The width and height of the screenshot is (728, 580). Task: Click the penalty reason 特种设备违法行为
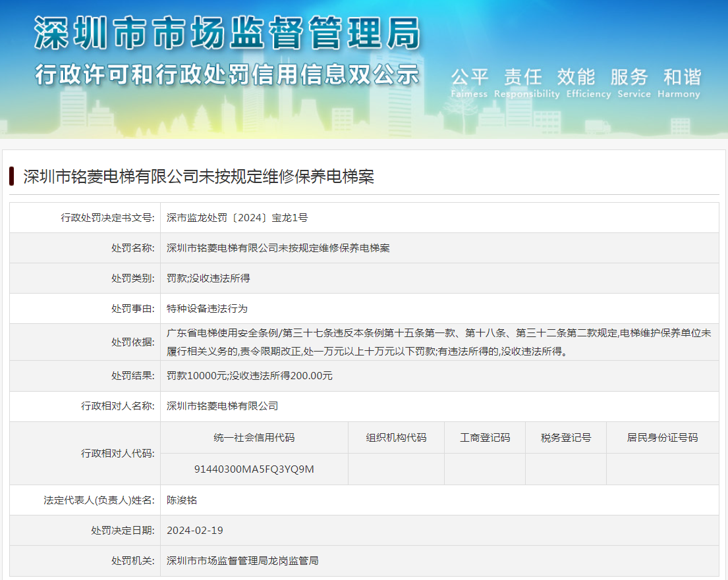point(207,309)
